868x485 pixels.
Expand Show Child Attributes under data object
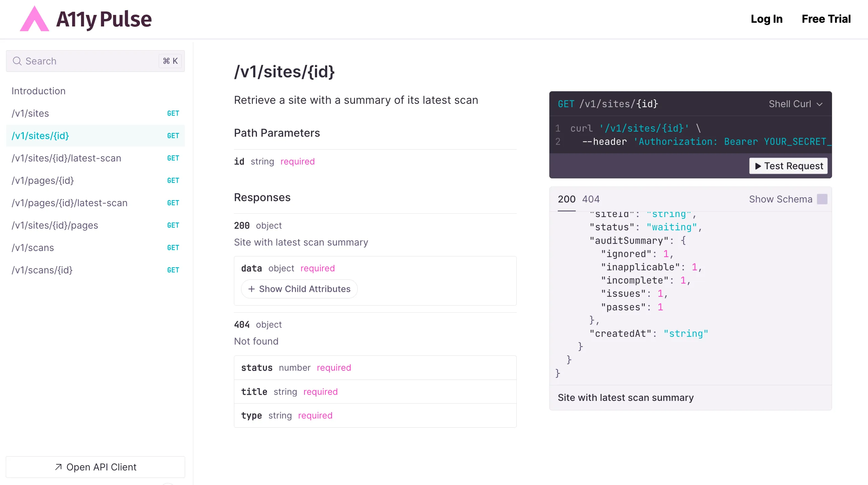(x=299, y=289)
